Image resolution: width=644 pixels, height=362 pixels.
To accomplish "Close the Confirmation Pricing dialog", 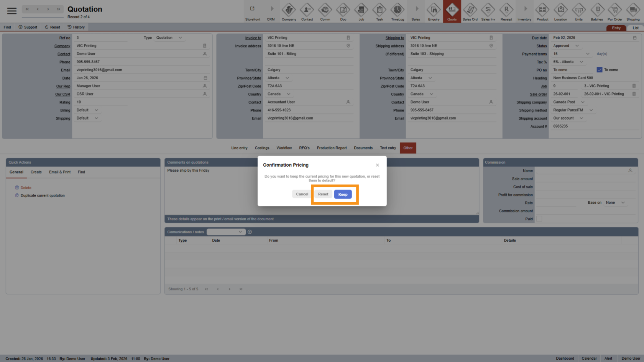I will coord(377,165).
